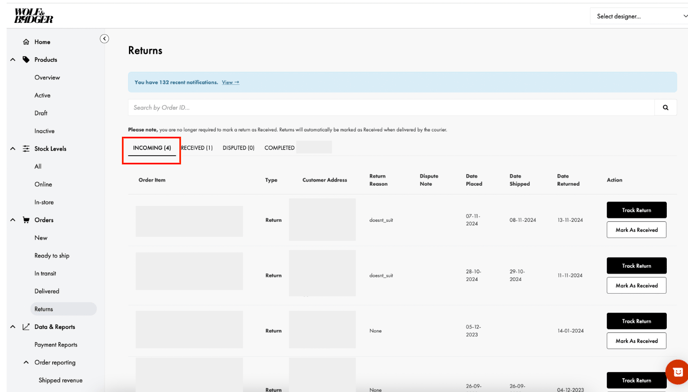Click the Returns page heading
The width and height of the screenshot is (688, 392).
click(145, 50)
